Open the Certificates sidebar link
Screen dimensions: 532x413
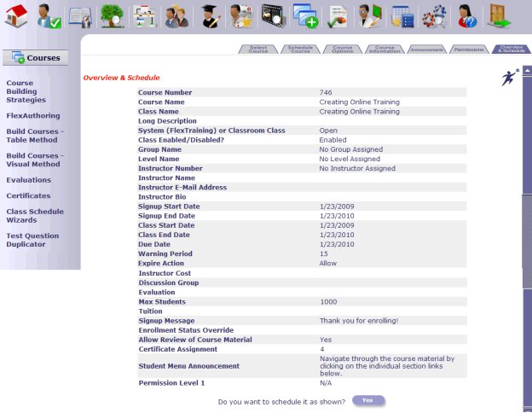click(28, 195)
